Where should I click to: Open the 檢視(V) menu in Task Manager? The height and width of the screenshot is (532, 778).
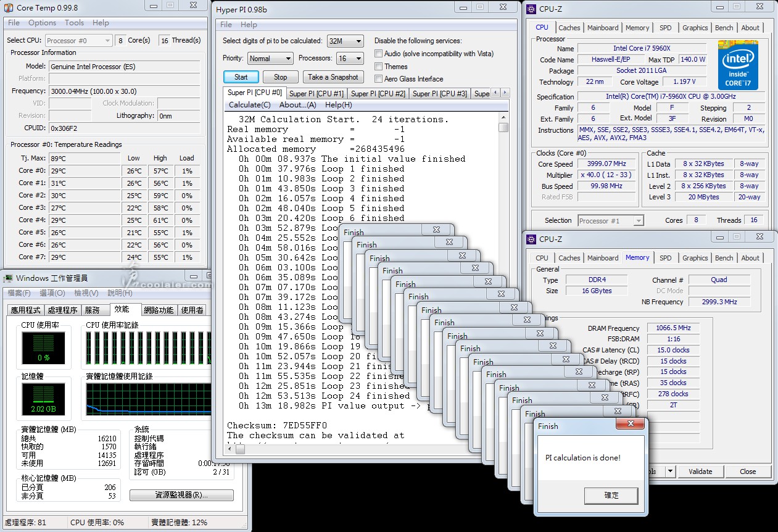pyautogui.click(x=85, y=293)
